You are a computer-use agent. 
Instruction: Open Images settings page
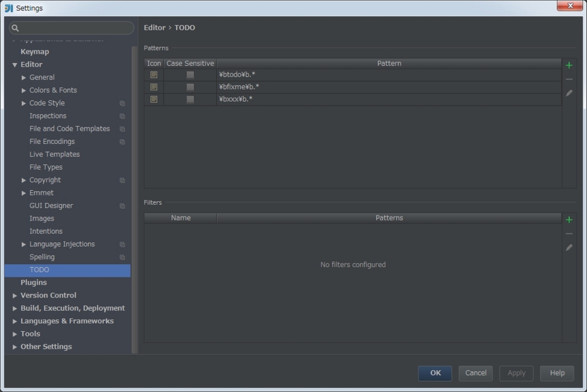pyautogui.click(x=42, y=218)
